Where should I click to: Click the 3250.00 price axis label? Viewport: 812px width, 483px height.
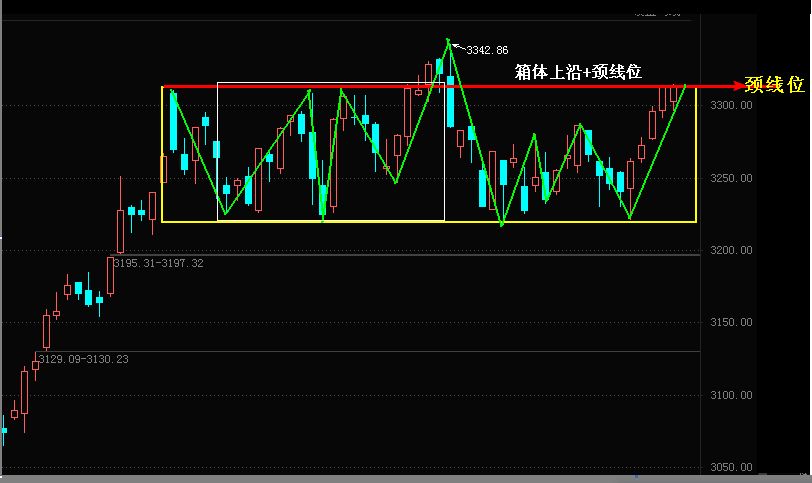click(731, 179)
